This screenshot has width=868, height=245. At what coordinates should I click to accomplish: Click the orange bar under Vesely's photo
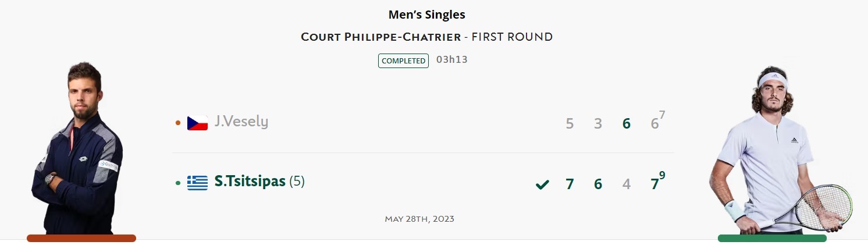point(81,238)
